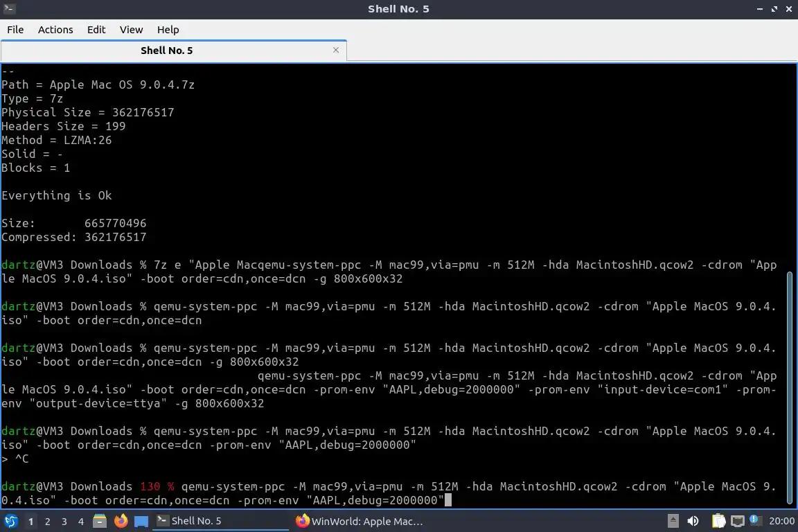Image resolution: width=798 pixels, height=532 pixels.
Task: Click the 'Everything is Ok' line
Action: pyautogui.click(x=57, y=195)
